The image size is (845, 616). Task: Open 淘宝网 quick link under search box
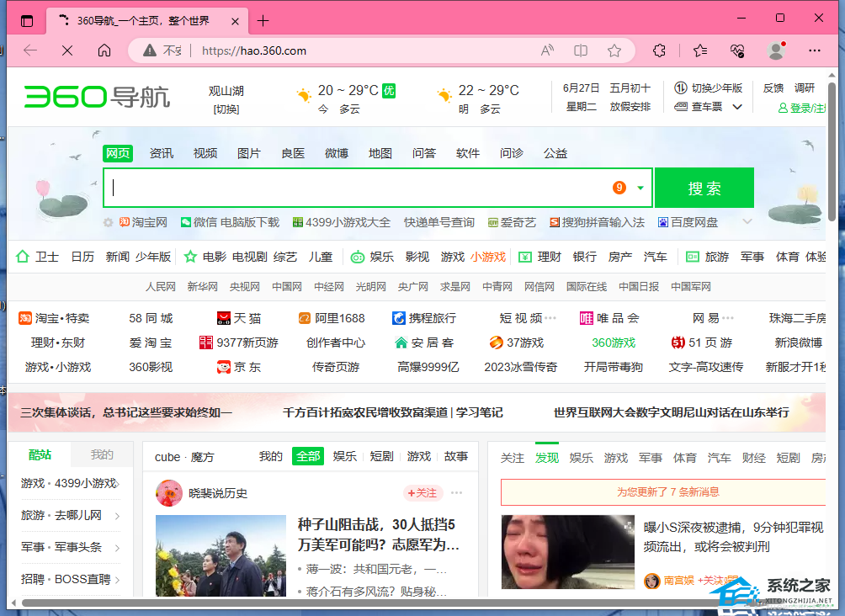click(143, 222)
